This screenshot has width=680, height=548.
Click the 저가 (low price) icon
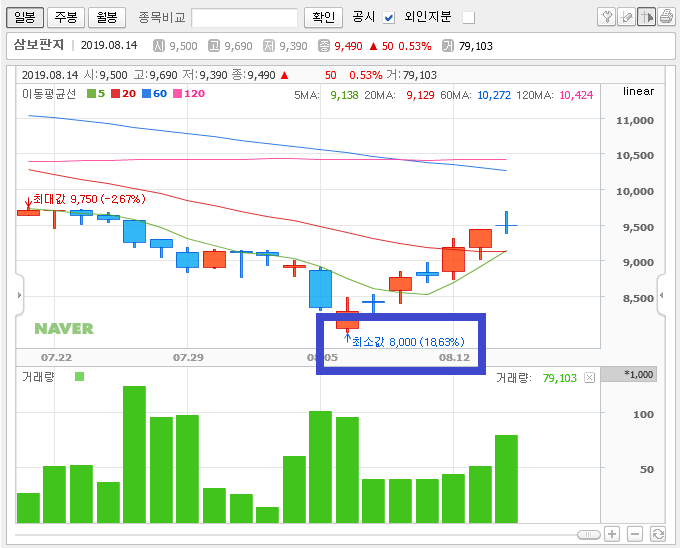[x=269, y=46]
